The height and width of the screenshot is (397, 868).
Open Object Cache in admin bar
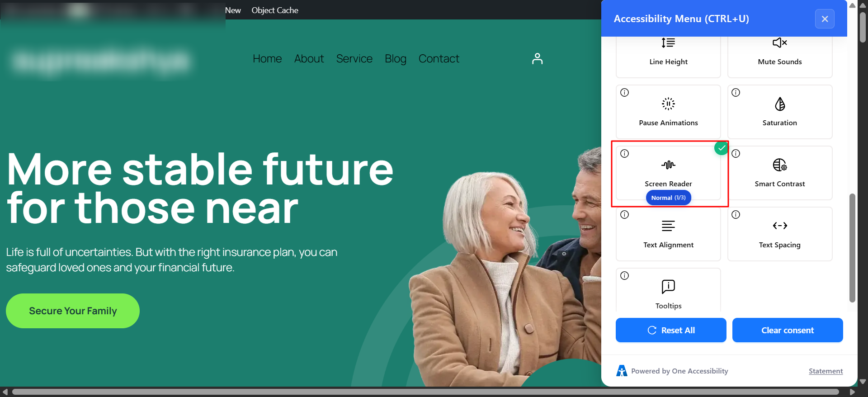pyautogui.click(x=275, y=10)
